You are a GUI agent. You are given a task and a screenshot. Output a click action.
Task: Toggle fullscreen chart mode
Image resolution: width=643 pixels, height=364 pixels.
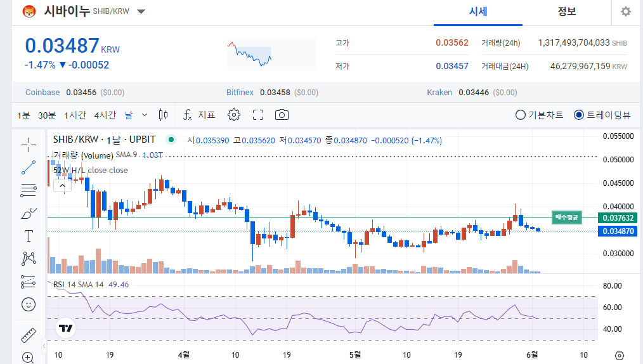(258, 115)
